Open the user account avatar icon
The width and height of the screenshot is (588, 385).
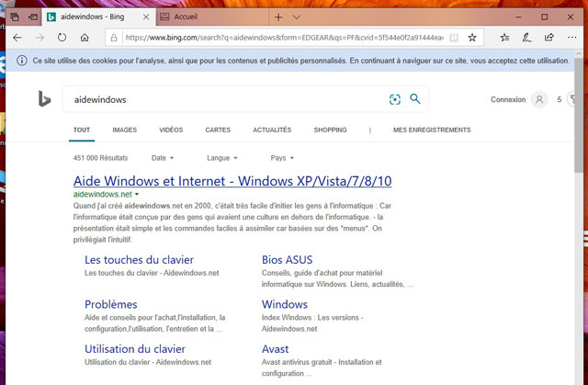point(539,99)
